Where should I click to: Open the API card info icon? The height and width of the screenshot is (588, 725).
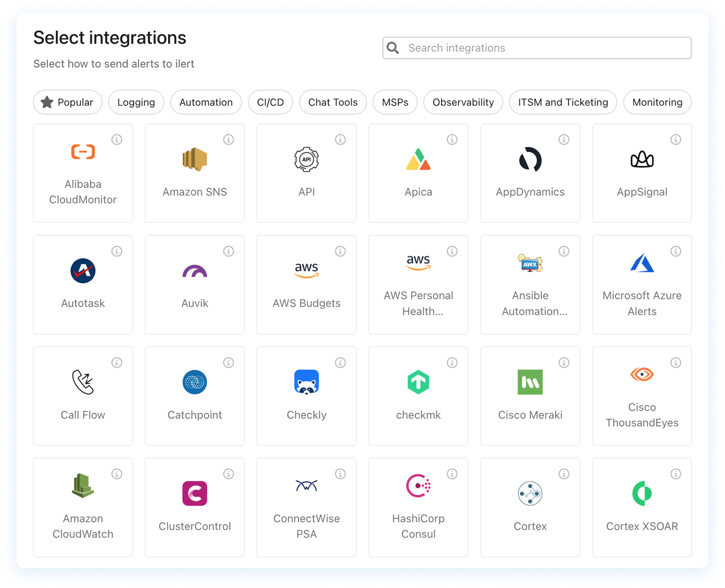click(340, 140)
